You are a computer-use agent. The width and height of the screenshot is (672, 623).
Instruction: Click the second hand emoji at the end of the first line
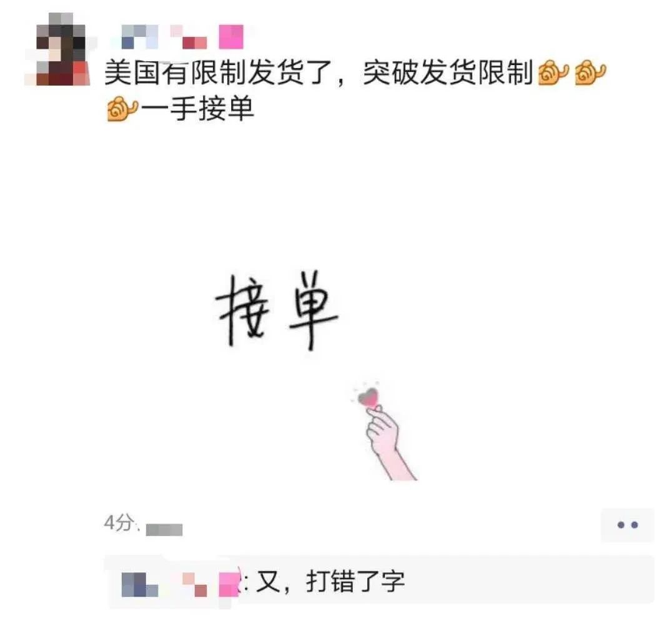[x=591, y=72]
